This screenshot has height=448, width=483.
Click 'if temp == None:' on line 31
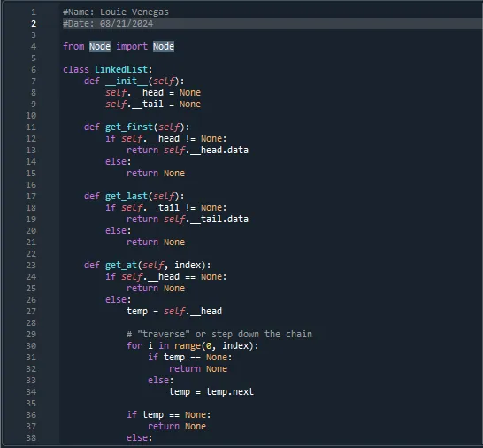189,358
